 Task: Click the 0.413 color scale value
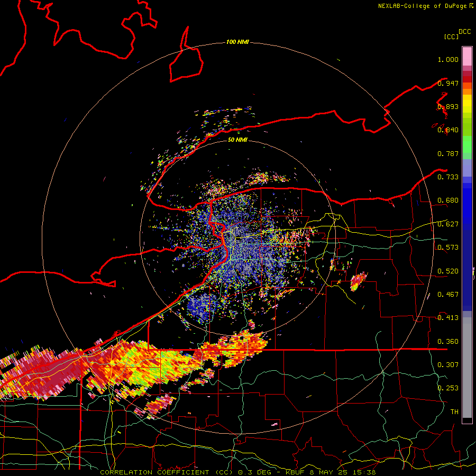(448, 318)
